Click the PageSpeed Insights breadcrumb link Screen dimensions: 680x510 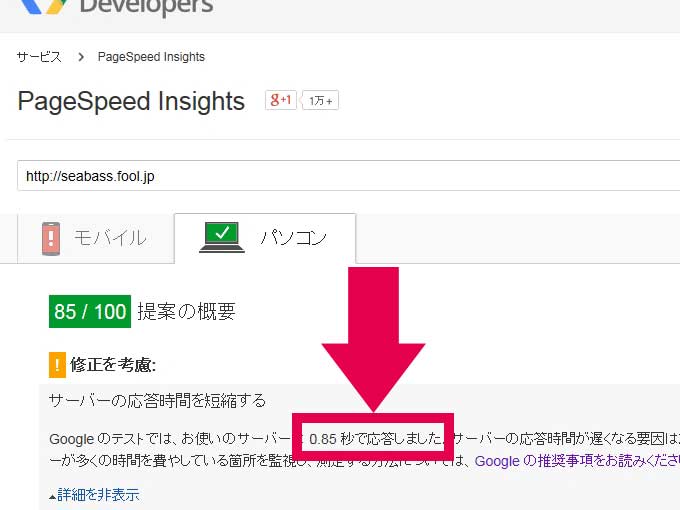[151, 57]
